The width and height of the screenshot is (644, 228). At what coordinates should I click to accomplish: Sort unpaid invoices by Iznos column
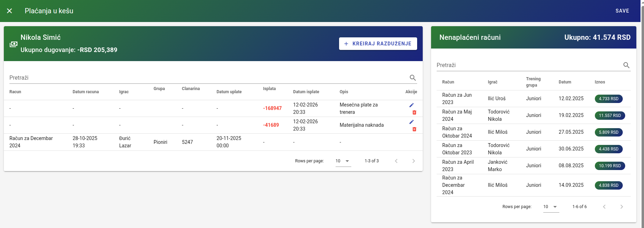tap(600, 82)
